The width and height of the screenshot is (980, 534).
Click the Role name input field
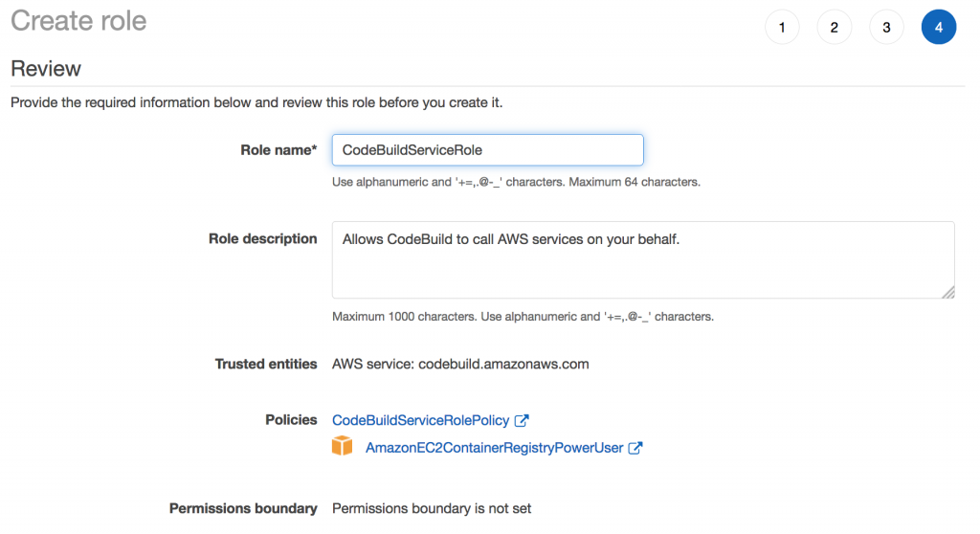pyautogui.click(x=487, y=150)
